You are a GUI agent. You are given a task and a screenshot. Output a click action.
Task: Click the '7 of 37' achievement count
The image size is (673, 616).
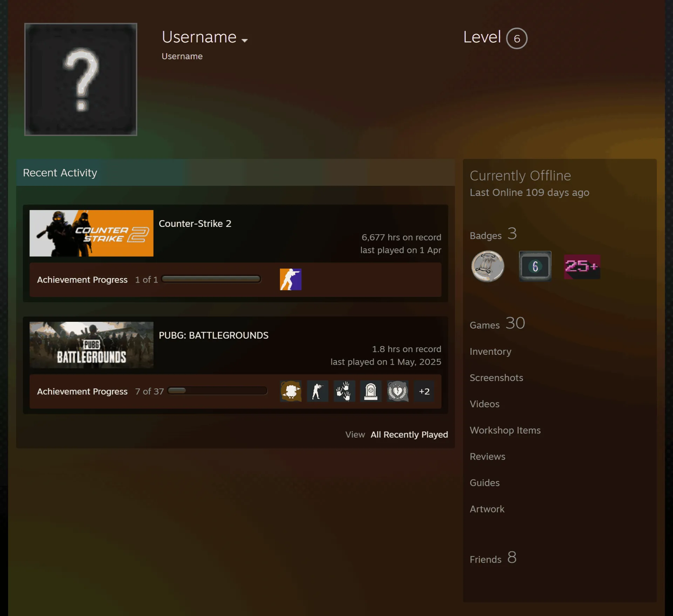(149, 391)
